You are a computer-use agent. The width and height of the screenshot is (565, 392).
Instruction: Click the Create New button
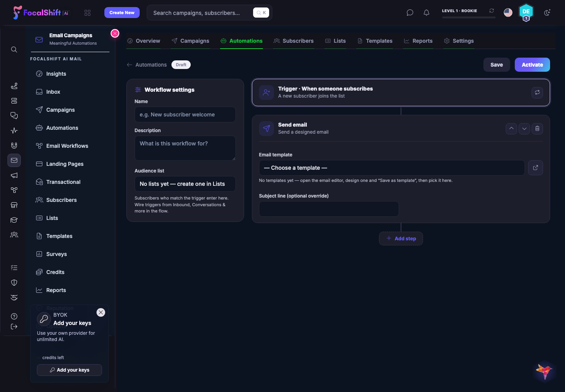coord(122,13)
